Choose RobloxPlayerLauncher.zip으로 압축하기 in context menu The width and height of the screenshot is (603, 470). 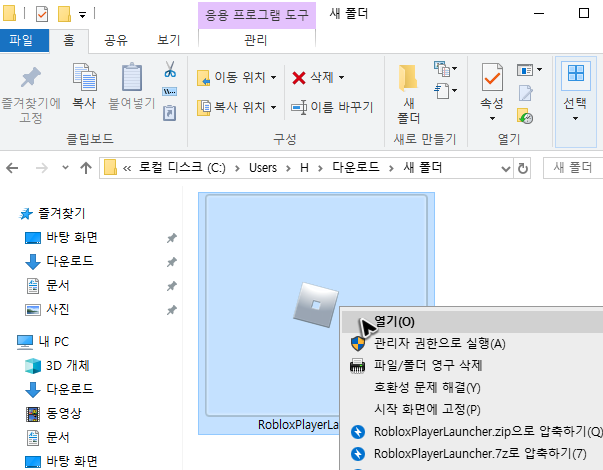472,432
